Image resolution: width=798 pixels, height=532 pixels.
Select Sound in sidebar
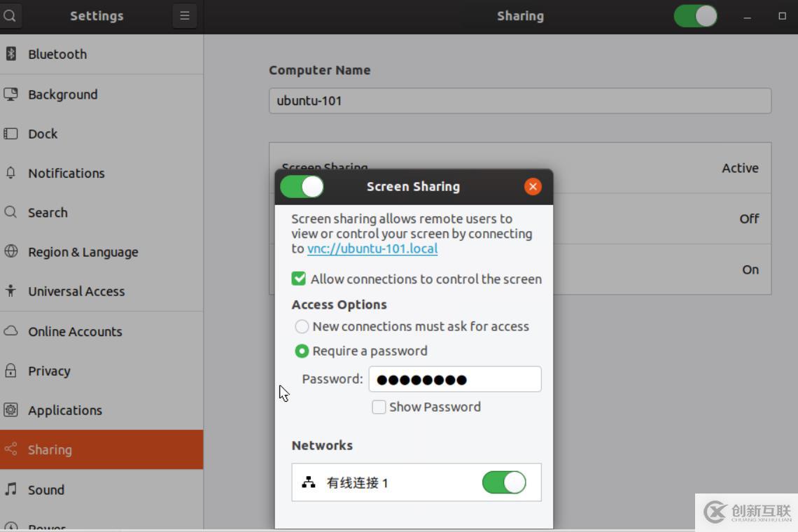coord(101,490)
